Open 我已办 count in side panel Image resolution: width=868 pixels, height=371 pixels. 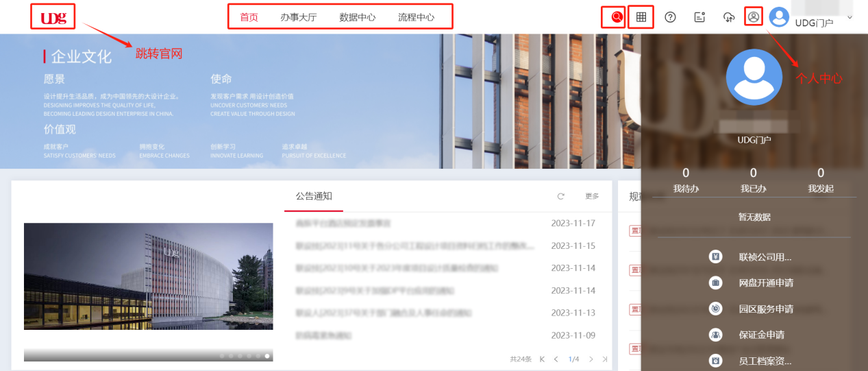(x=754, y=180)
